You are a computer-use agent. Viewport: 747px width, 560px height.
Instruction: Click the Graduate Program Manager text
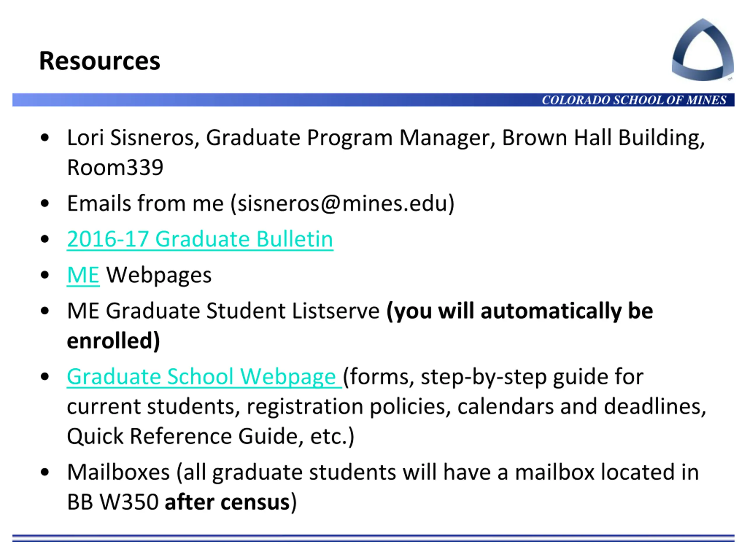(x=350, y=138)
